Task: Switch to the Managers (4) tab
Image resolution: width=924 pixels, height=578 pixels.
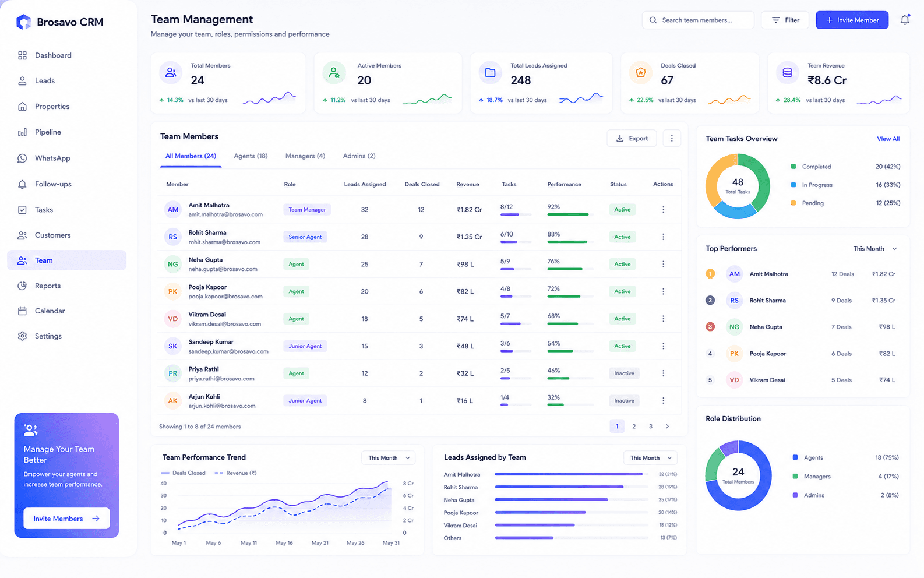Action: 305,156
